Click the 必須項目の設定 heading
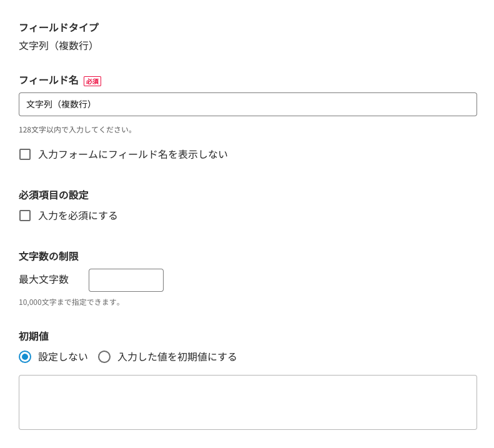Image resolution: width=494 pixels, height=448 pixels. pyautogui.click(x=54, y=195)
